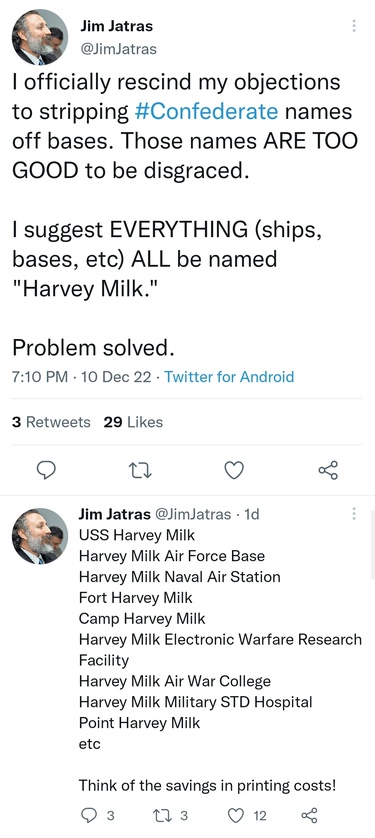Open Jim Jatras avatar on reply tweet

(40, 536)
